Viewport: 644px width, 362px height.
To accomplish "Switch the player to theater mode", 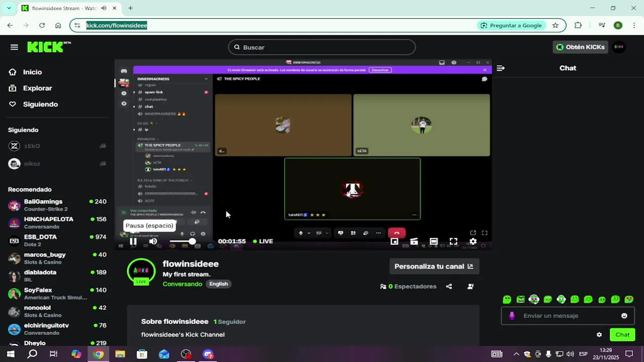I will point(434,241).
